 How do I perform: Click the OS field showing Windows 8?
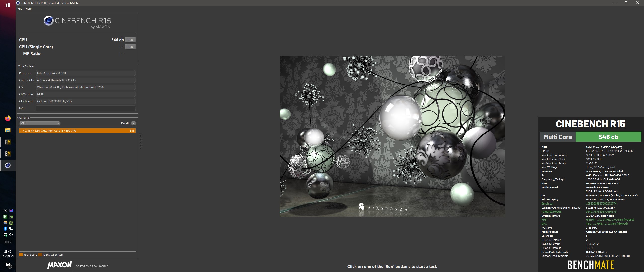tap(86, 87)
